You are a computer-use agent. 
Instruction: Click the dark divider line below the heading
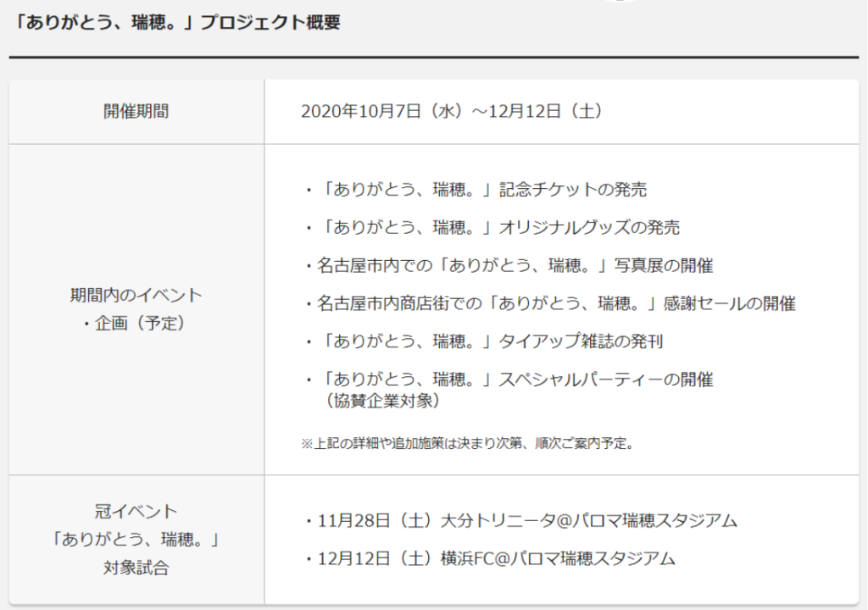pyautogui.click(x=433, y=58)
